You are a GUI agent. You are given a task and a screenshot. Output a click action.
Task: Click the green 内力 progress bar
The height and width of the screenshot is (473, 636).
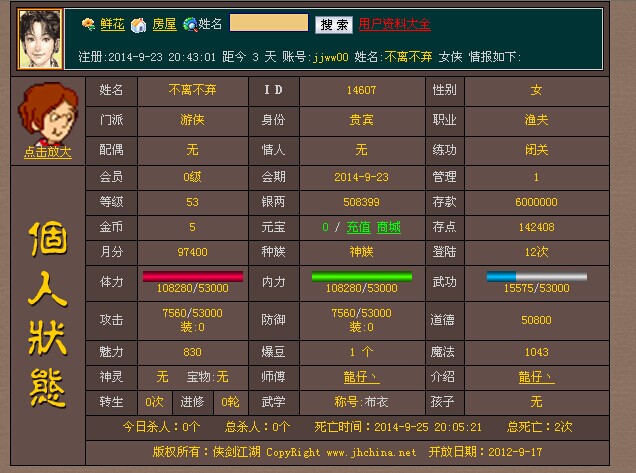click(x=362, y=276)
